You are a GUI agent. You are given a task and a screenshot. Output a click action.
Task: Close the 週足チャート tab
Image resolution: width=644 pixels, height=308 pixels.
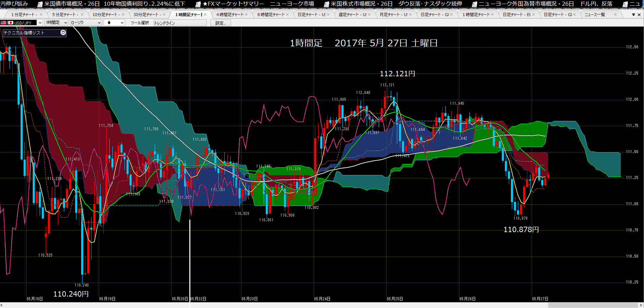pos(369,14)
